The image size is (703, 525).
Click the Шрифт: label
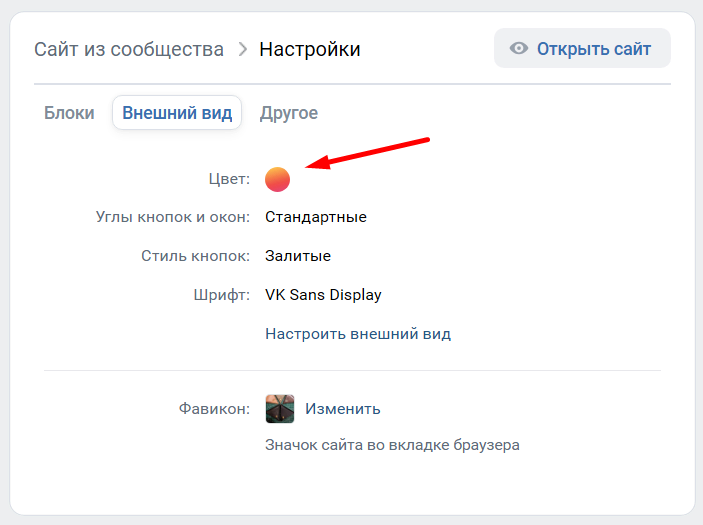coord(221,295)
